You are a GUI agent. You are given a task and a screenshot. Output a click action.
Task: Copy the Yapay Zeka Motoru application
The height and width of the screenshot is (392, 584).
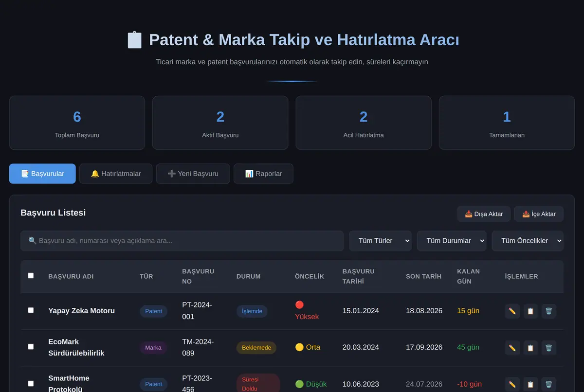click(530, 311)
